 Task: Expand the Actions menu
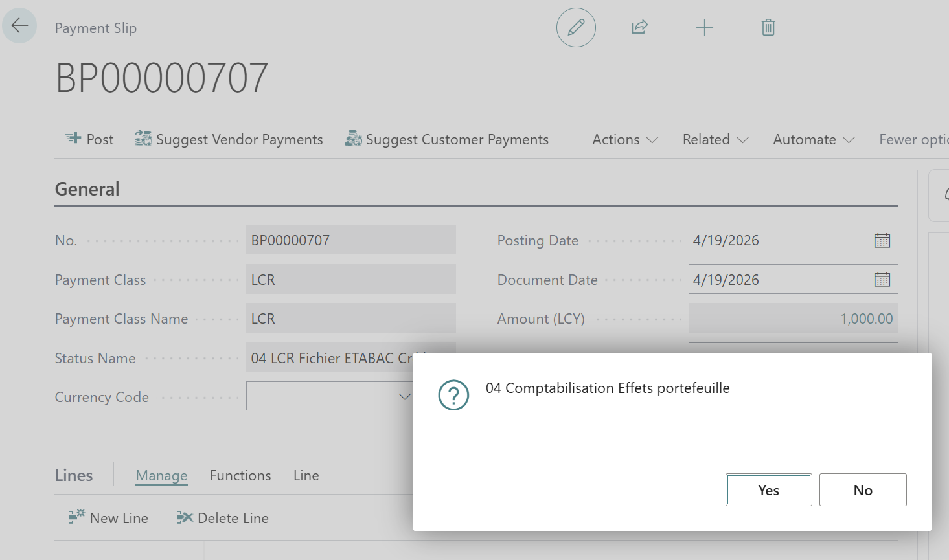[624, 139]
